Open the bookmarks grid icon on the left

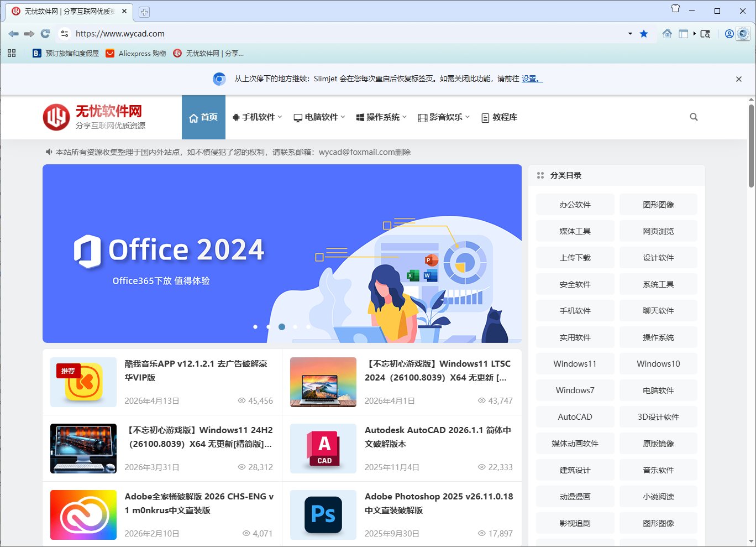tap(11, 53)
